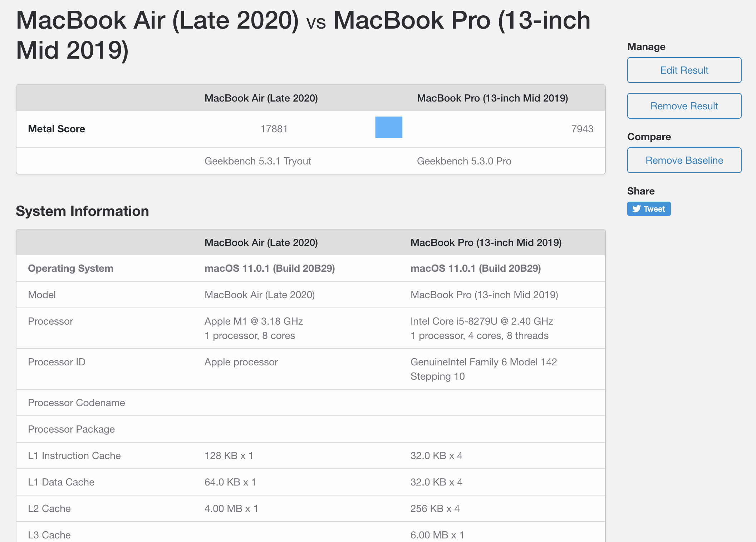Screen dimensions: 756x542
Task: Click the Share sidebar heading
Action: pos(641,191)
